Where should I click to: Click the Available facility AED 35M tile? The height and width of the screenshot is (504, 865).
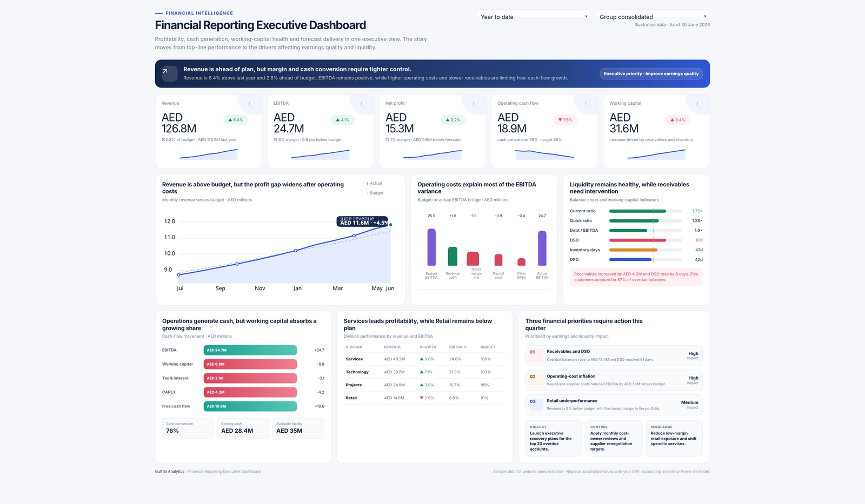pyautogui.click(x=298, y=428)
